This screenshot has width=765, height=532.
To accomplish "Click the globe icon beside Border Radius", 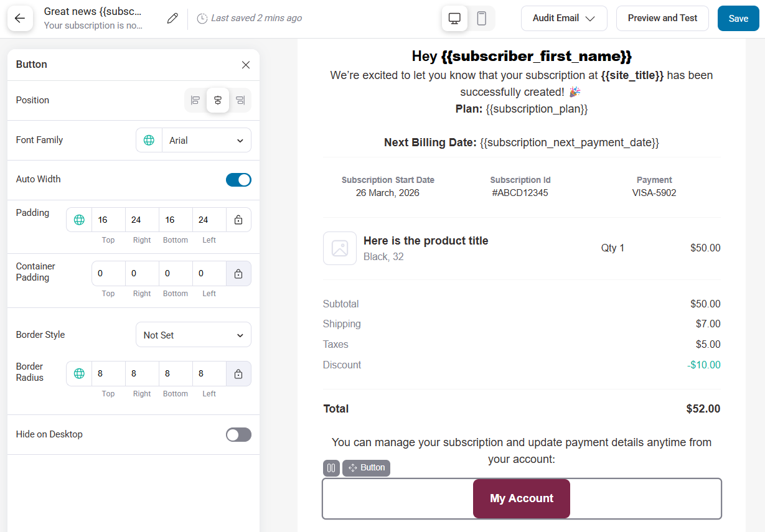I will click(78, 373).
